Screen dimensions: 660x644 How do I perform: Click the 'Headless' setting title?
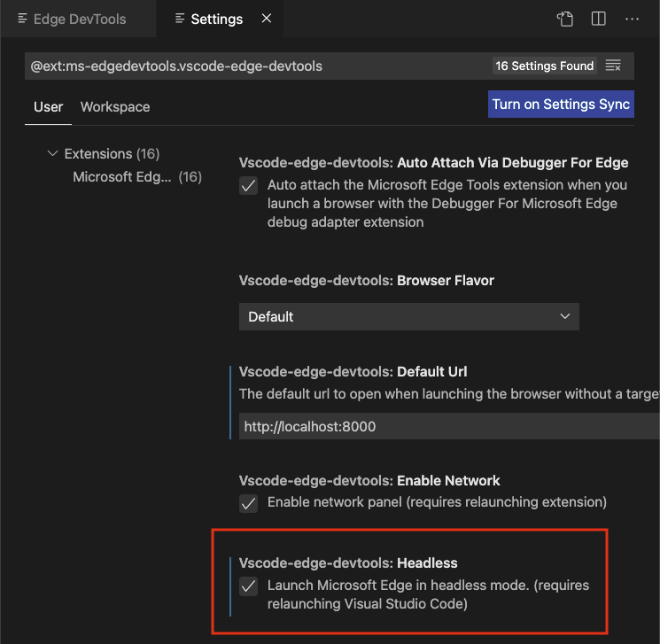click(x=347, y=563)
